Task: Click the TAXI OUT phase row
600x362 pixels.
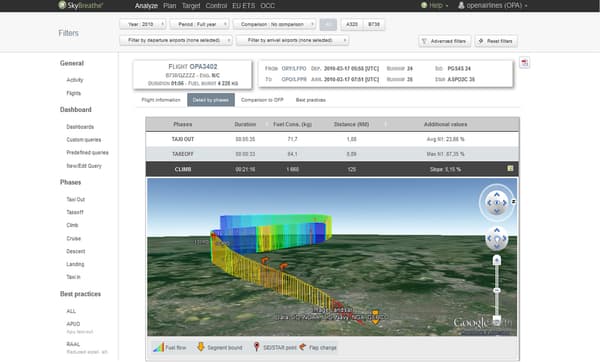Action: [332, 139]
